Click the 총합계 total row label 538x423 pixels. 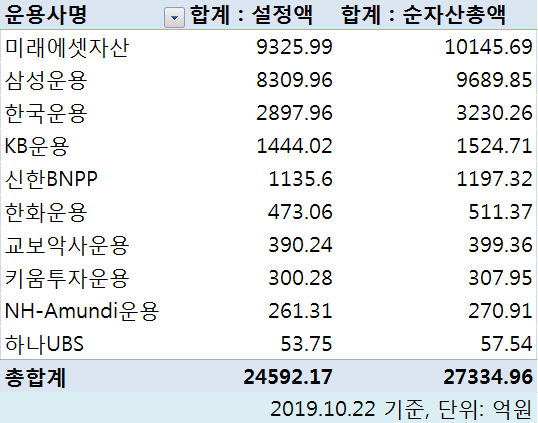tap(35, 377)
